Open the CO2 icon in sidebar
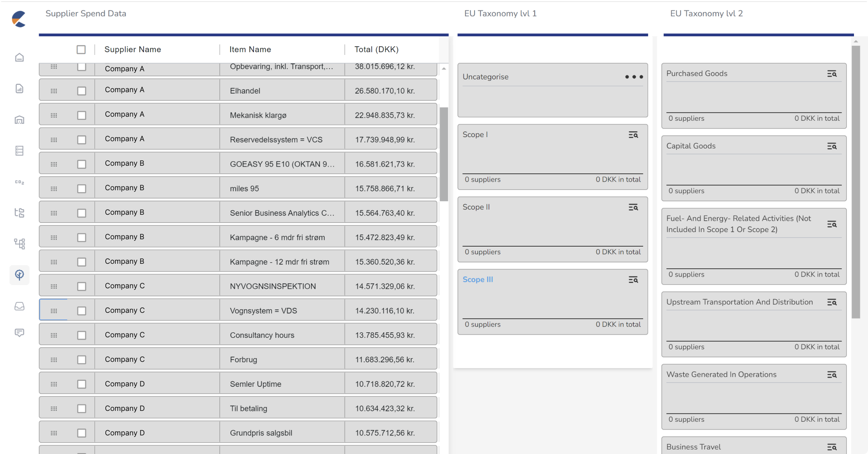Viewport: 868px width, 454px height. pos(20,182)
